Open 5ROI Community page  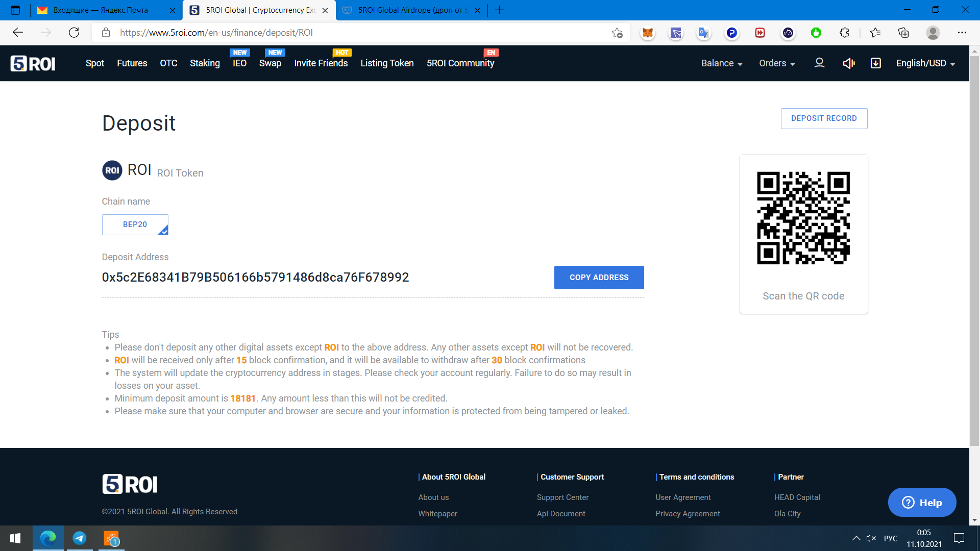click(460, 63)
